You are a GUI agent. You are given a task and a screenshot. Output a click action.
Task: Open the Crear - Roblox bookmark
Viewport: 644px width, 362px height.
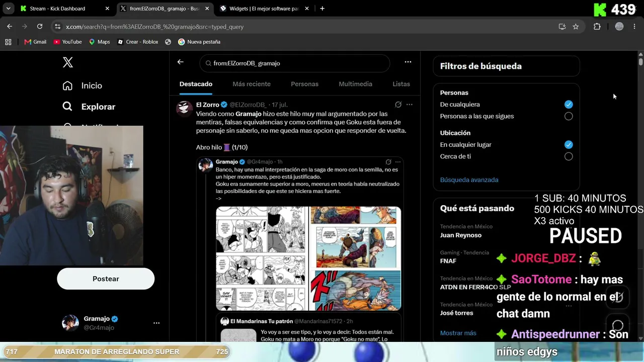point(137,42)
